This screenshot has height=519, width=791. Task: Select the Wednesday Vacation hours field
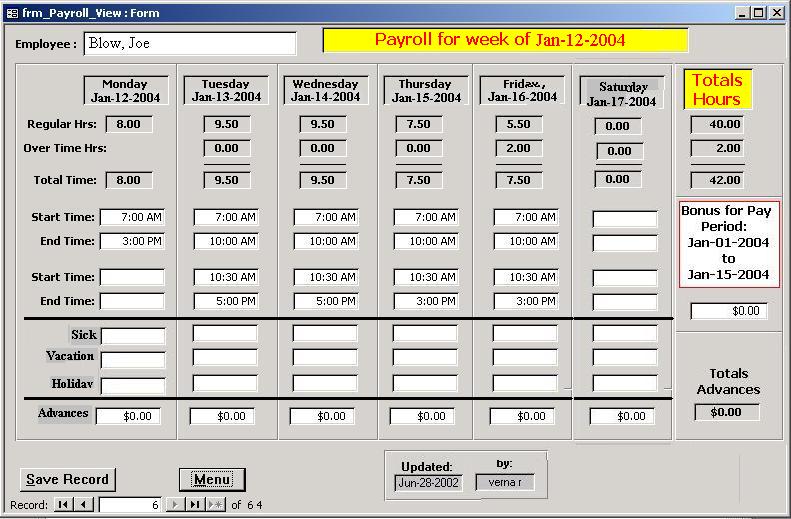(x=324, y=357)
